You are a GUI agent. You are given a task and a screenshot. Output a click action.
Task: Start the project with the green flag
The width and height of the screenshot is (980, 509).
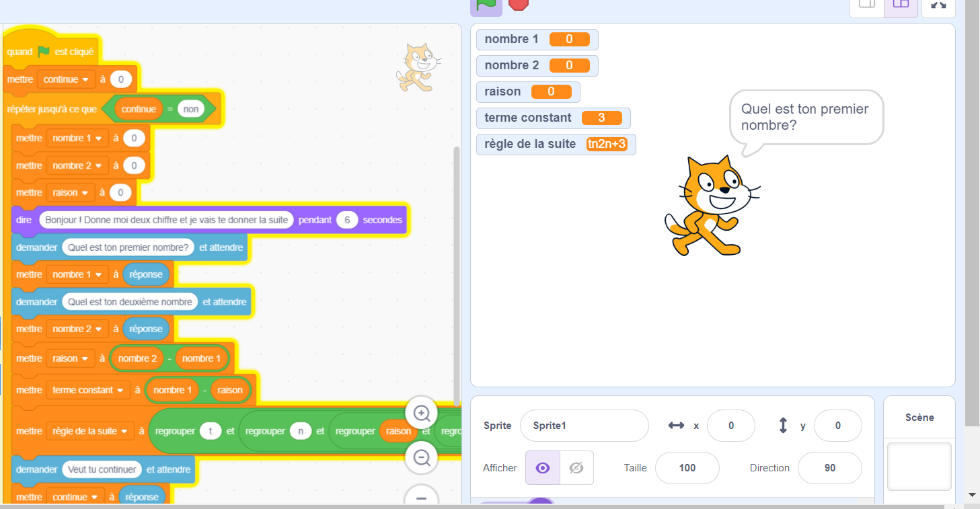(x=486, y=4)
